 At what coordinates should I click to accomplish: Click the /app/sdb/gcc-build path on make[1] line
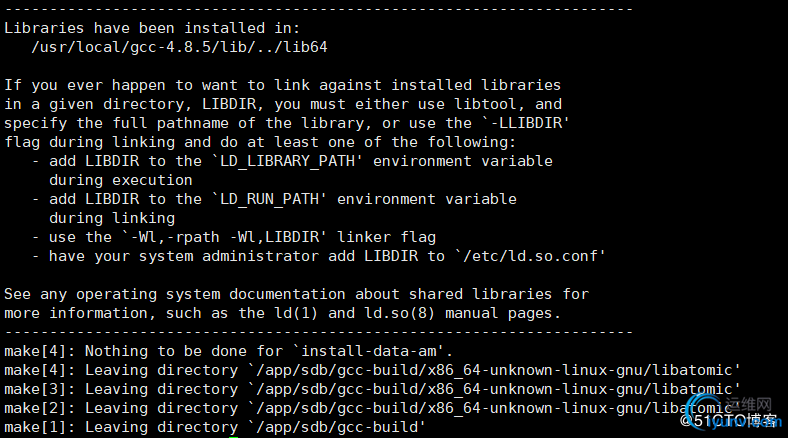pyautogui.click(x=337, y=427)
